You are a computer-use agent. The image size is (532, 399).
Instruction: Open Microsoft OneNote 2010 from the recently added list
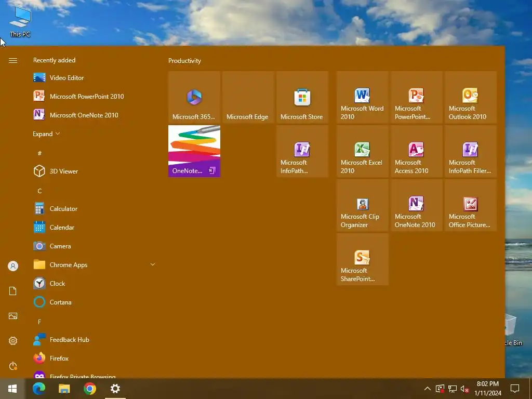[94, 115]
